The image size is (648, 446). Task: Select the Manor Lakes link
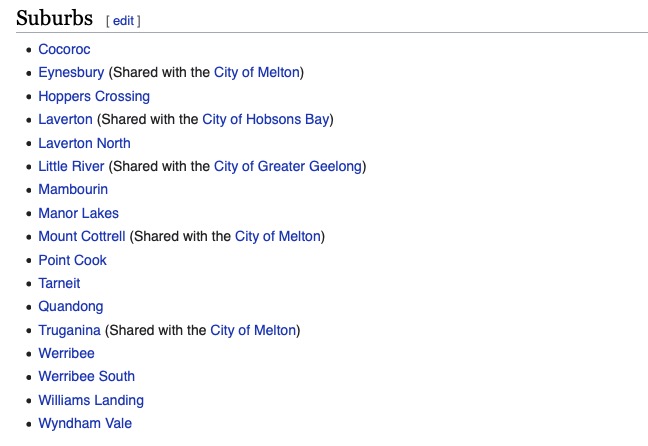pos(79,213)
